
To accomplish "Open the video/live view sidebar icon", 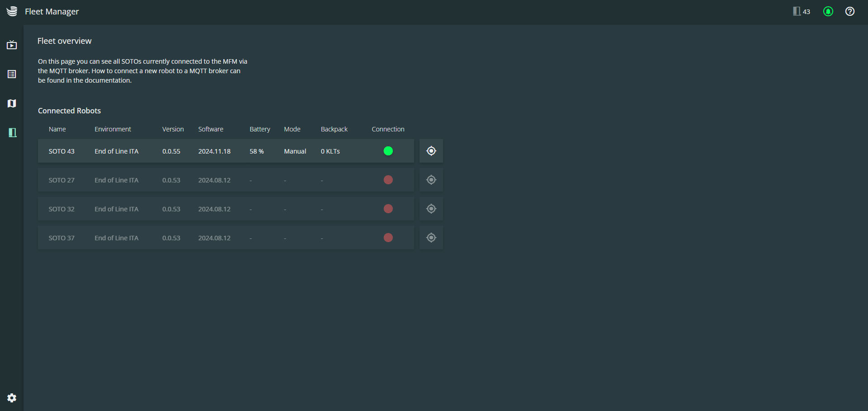I will [x=12, y=45].
